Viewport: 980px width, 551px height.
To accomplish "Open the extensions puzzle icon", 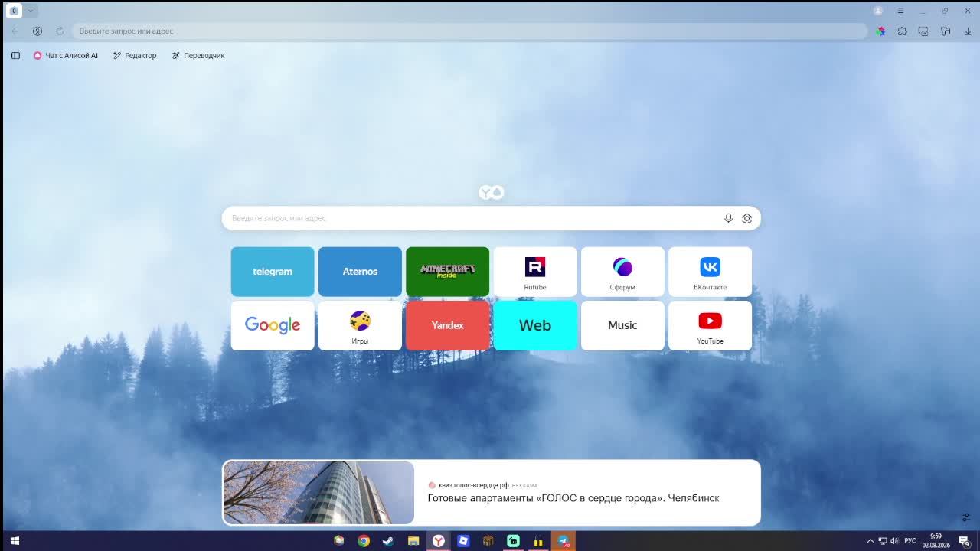I will click(x=902, y=31).
